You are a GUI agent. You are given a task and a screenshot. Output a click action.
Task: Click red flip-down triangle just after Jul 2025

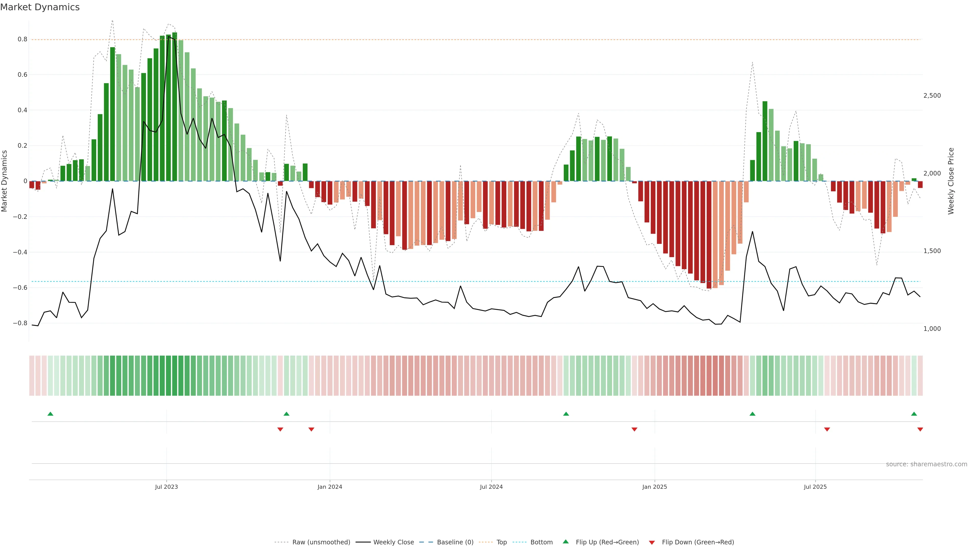click(x=827, y=429)
